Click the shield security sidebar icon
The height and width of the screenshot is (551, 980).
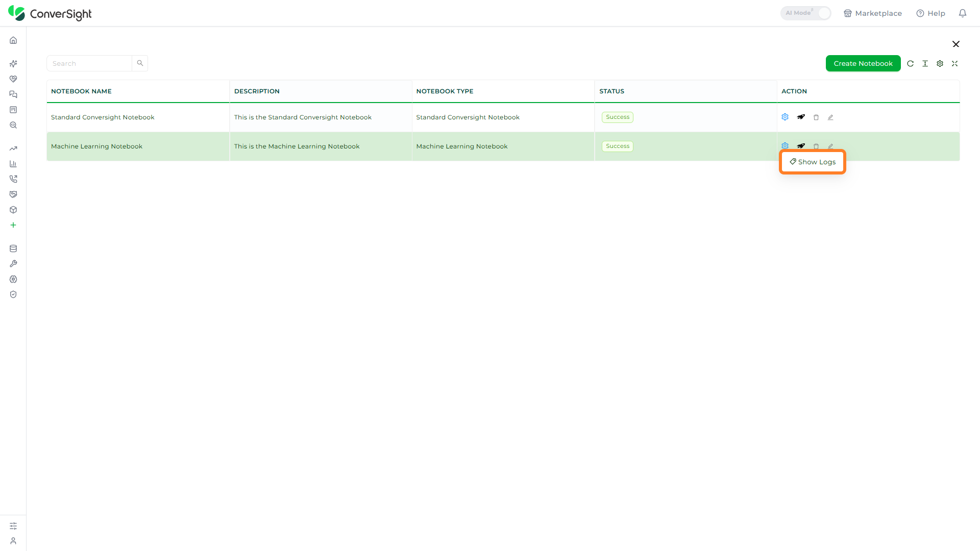tap(13, 294)
